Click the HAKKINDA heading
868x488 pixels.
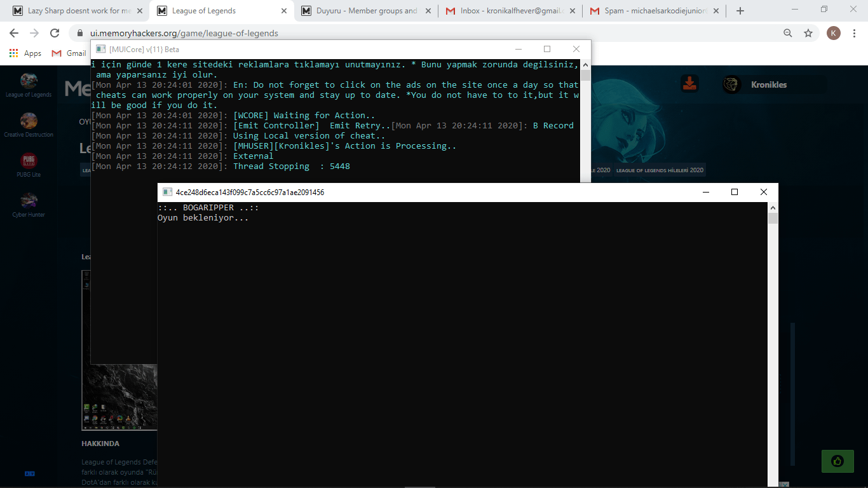click(100, 444)
